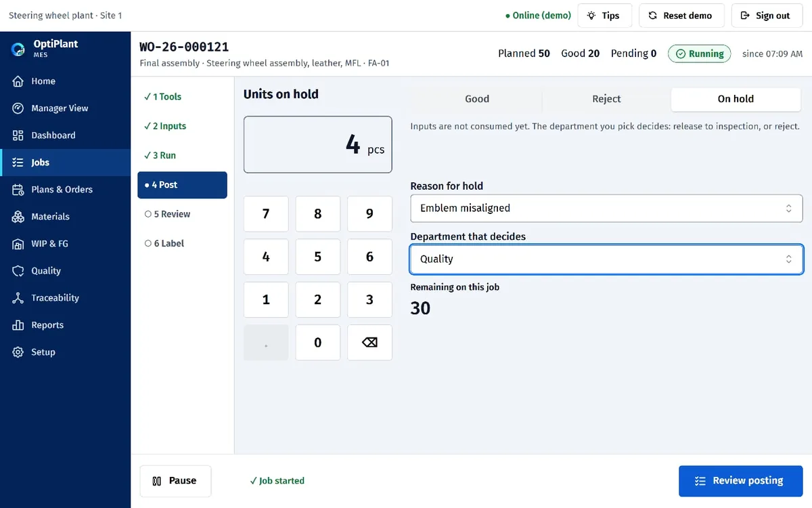The image size is (812, 508).
Task: Click work order number WO-26-000121
Action: point(184,47)
